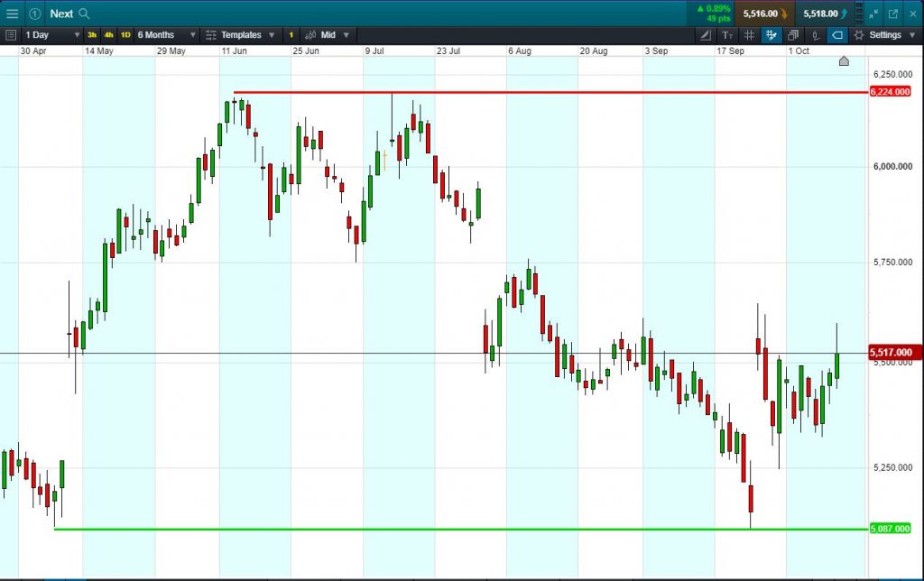The image size is (924, 581).
Task: Open the Templates dropdown
Action: click(x=240, y=35)
